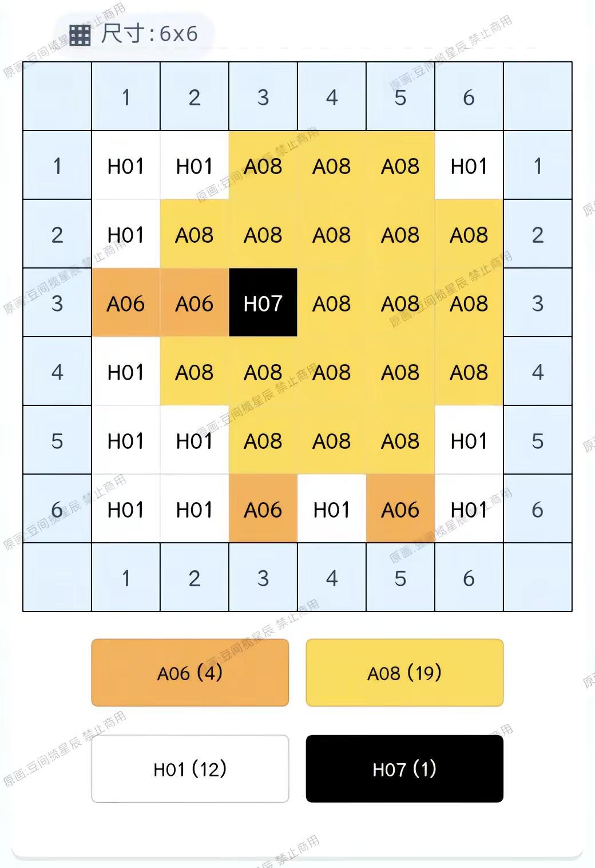Click A06 cell at row 6 column 3
Viewport: 595px width, 868px height.
[x=263, y=508]
